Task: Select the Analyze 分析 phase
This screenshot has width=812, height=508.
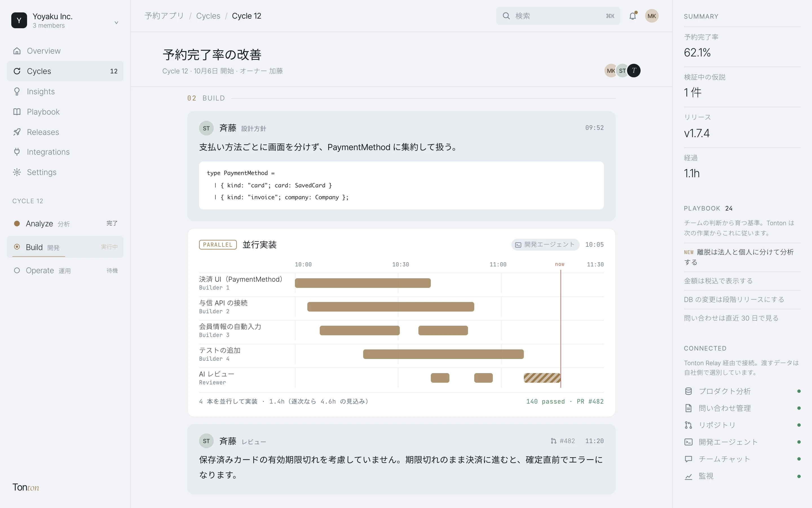Action: coord(65,224)
